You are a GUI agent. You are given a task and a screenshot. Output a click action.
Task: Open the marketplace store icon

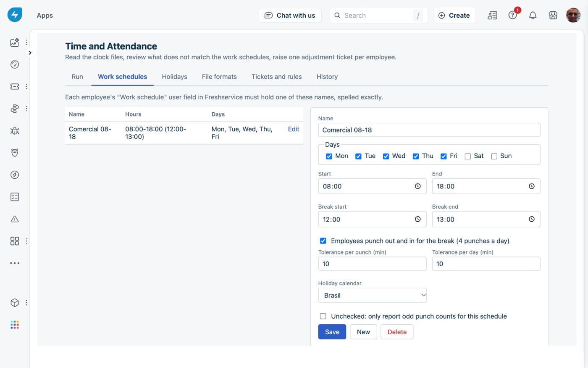[553, 16]
